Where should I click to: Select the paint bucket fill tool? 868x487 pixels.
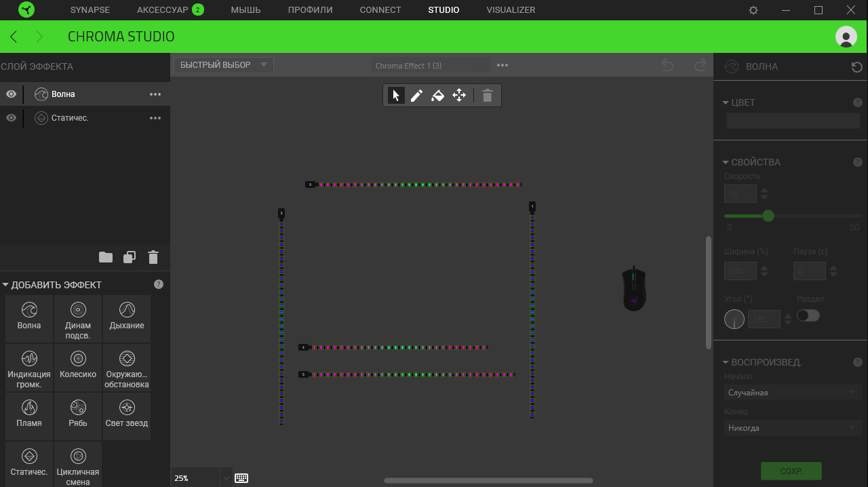(438, 96)
